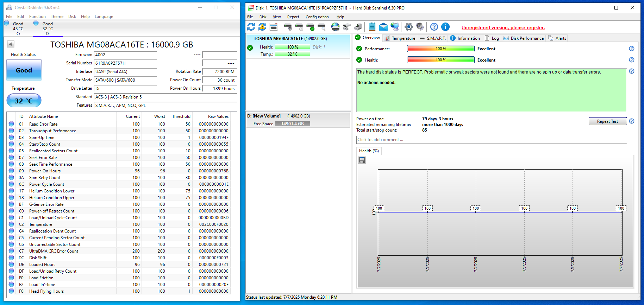
Task: Click status orb for Power-On Hours row
Action: pos(11,171)
